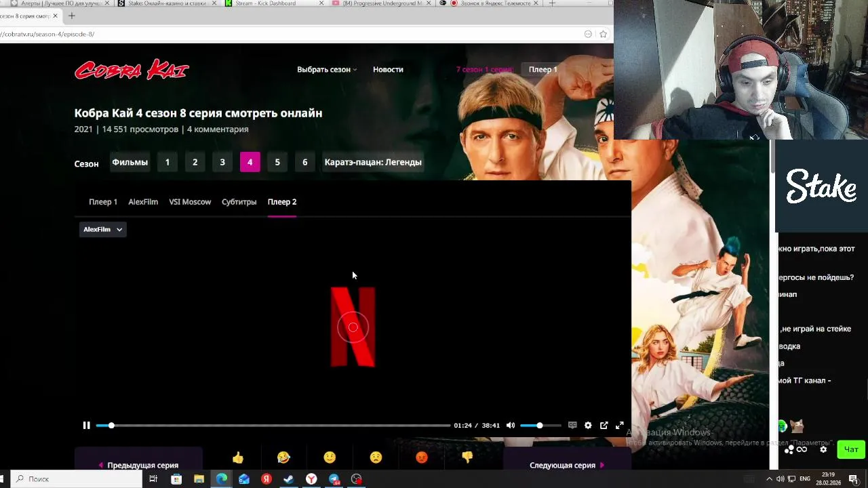This screenshot has height=488, width=868.
Task: Open the video in a pop-out window
Action: (x=604, y=426)
